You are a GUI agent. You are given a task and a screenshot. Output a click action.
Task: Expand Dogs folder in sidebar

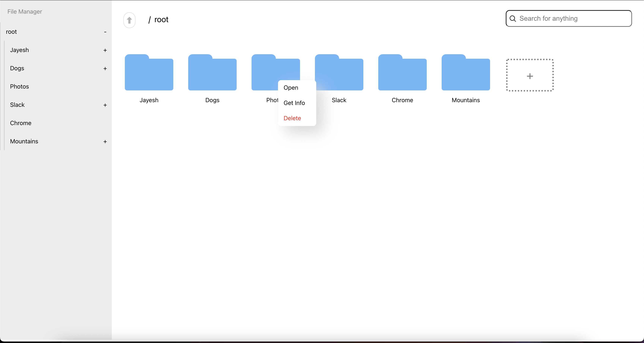click(105, 69)
